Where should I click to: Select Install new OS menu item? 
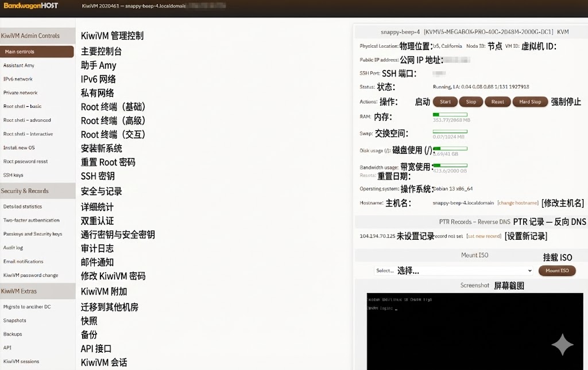click(x=19, y=147)
